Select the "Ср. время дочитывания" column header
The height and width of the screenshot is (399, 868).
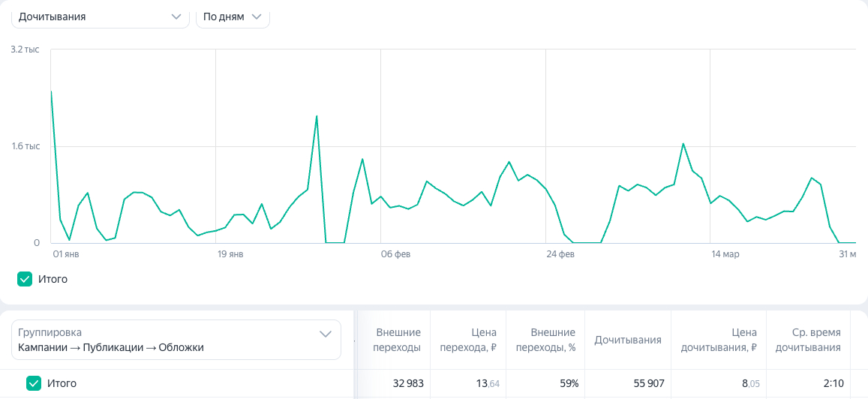pos(818,340)
